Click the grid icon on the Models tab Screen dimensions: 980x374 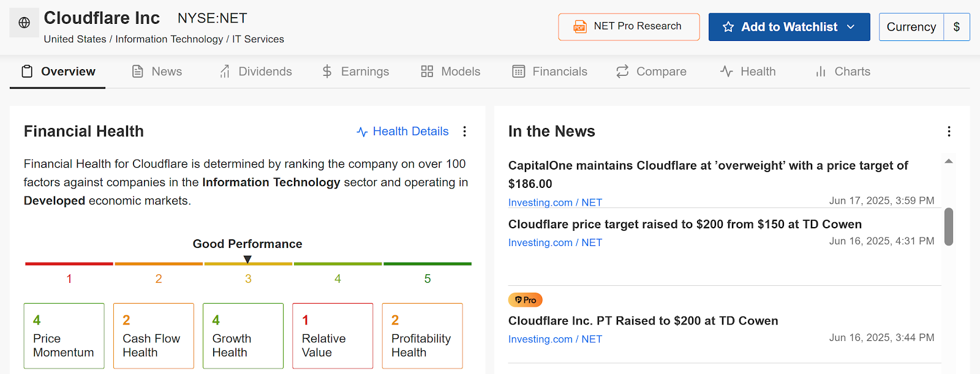pos(427,72)
